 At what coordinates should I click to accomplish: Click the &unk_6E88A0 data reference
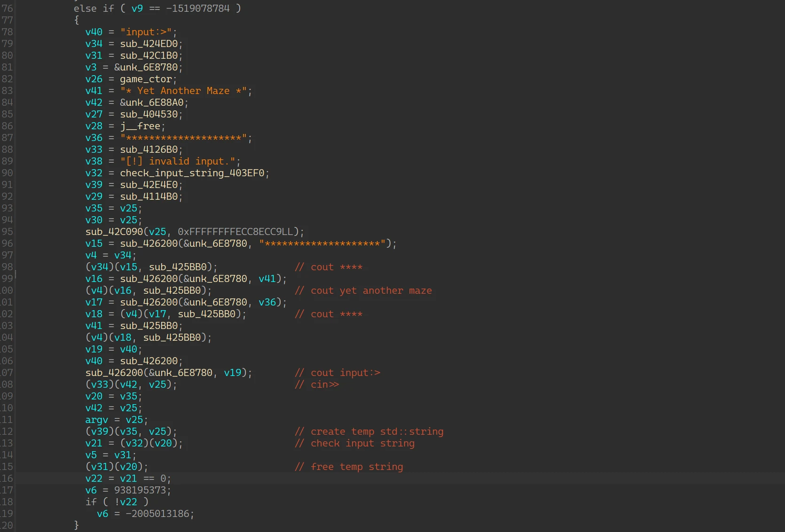151,102
